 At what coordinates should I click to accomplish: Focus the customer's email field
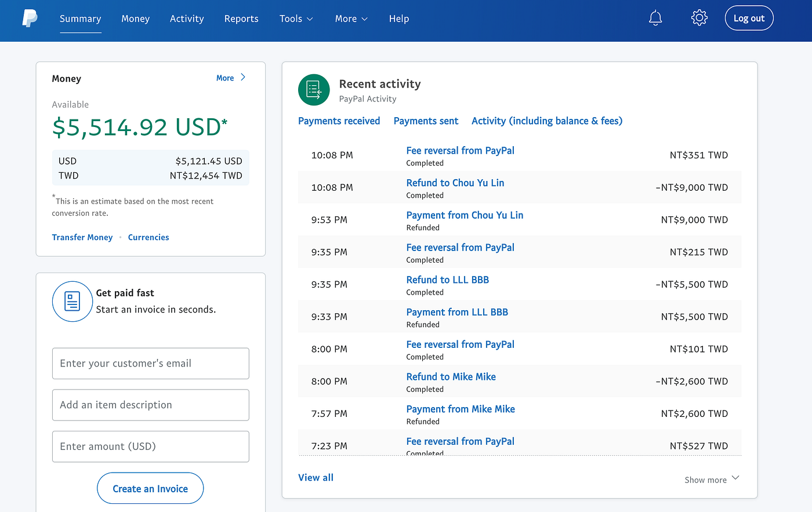tap(151, 363)
